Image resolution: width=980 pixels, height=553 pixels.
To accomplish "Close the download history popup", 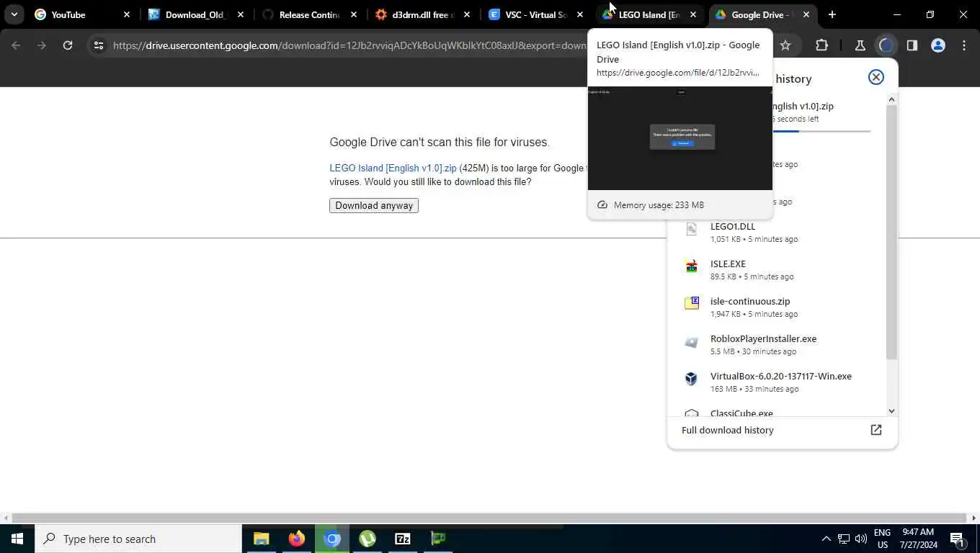I will (x=876, y=77).
